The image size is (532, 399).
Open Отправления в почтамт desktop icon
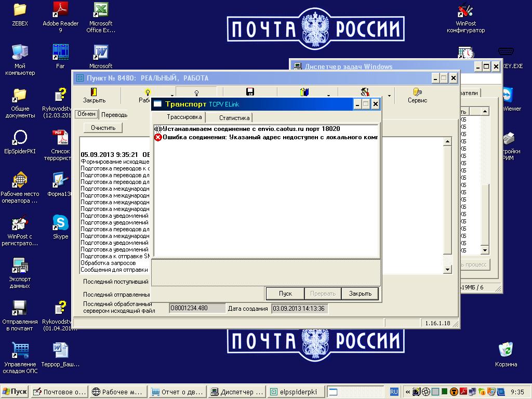click(20, 308)
